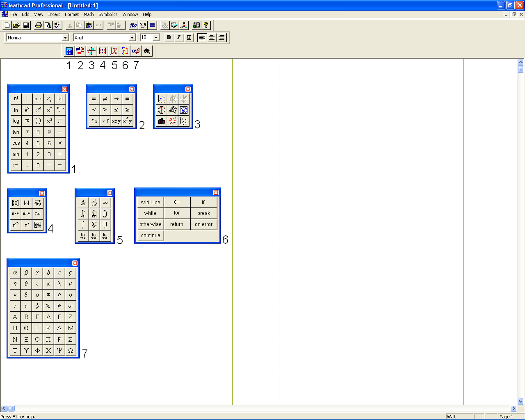Click the infinity symbol in the calculus palette

click(x=105, y=203)
